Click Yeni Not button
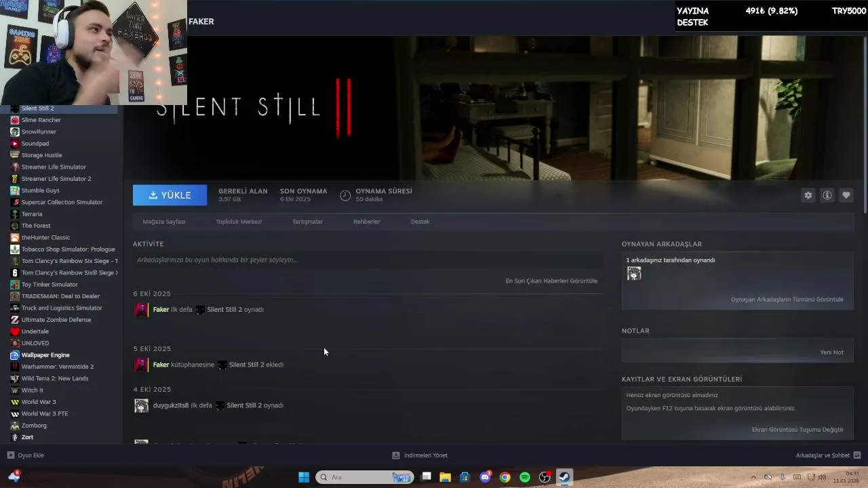The width and height of the screenshot is (868, 488). 831,352
